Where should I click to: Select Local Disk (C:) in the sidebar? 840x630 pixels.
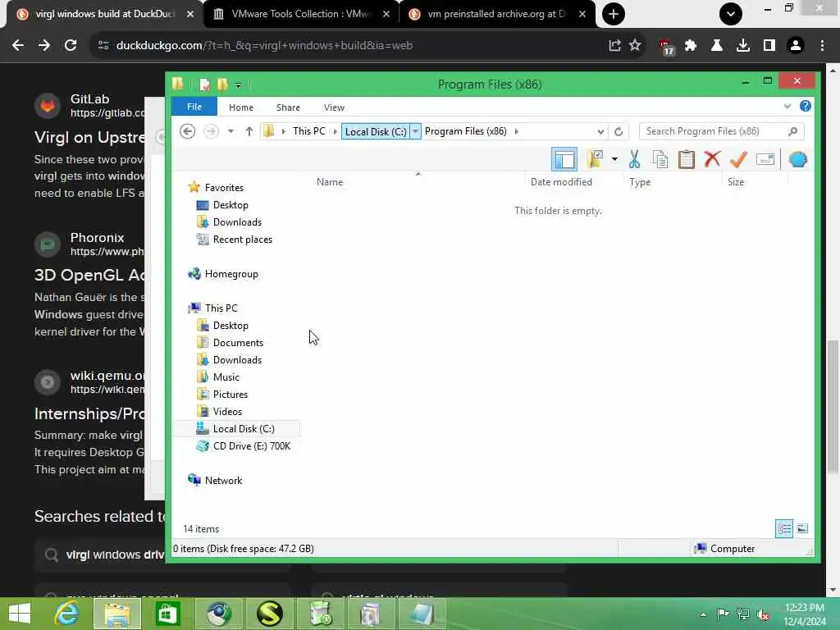(x=243, y=428)
